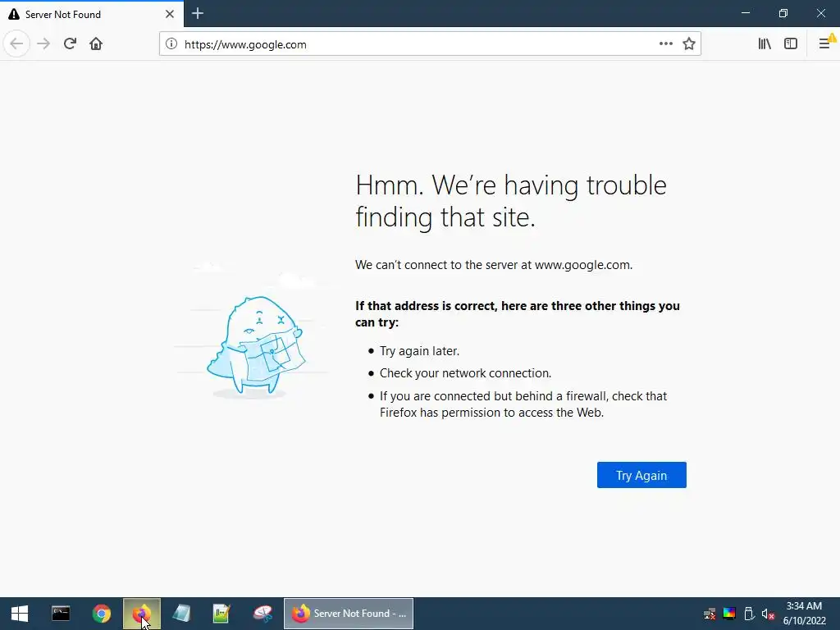Open the blue notebook app on taskbar
This screenshot has width=840, height=630.
[x=181, y=614]
